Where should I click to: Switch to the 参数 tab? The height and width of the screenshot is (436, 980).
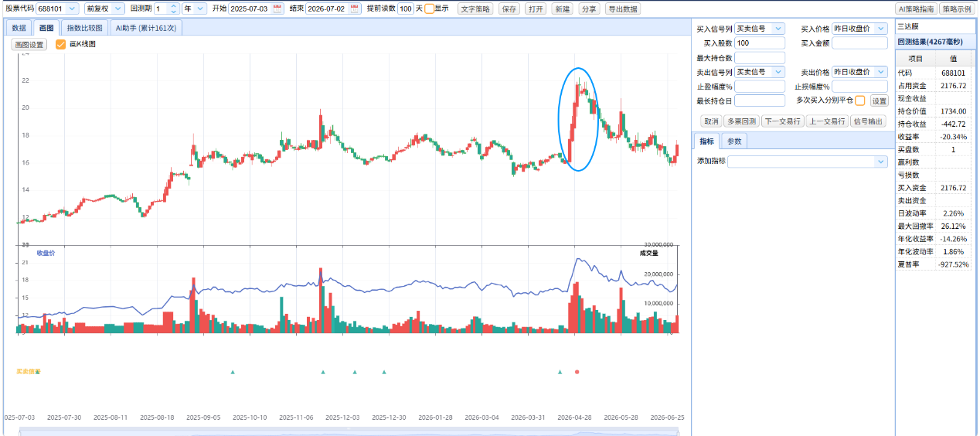click(x=735, y=141)
